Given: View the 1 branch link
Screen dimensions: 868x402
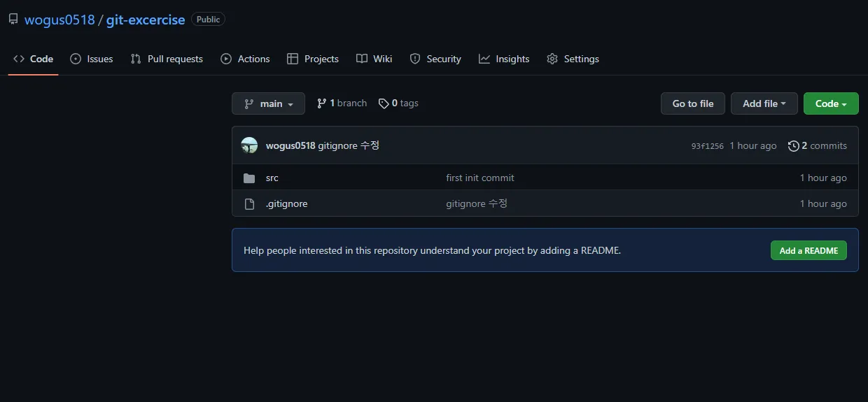Looking at the screenshot, I should point(342,103).
